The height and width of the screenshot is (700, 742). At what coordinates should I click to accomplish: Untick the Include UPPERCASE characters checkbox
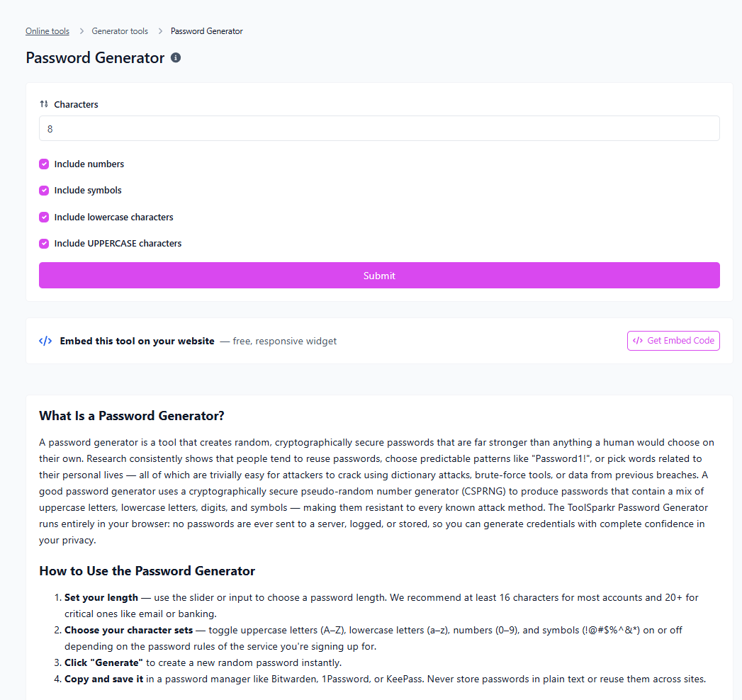[44, 244]
